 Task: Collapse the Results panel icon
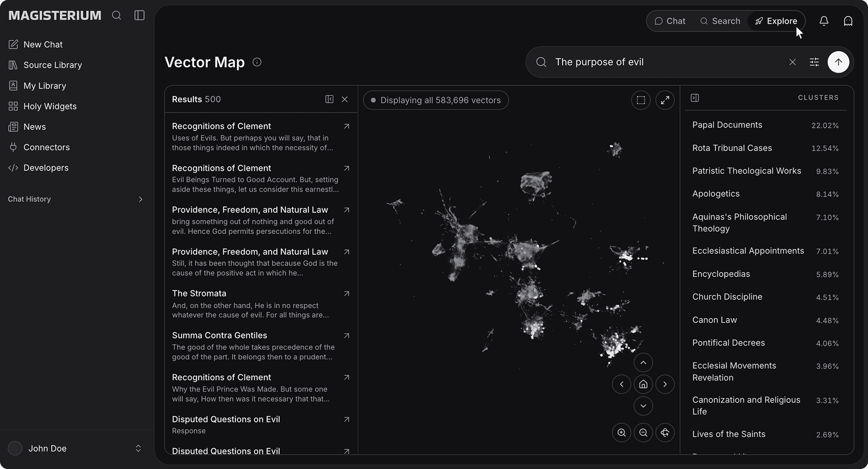pos(330,99)
